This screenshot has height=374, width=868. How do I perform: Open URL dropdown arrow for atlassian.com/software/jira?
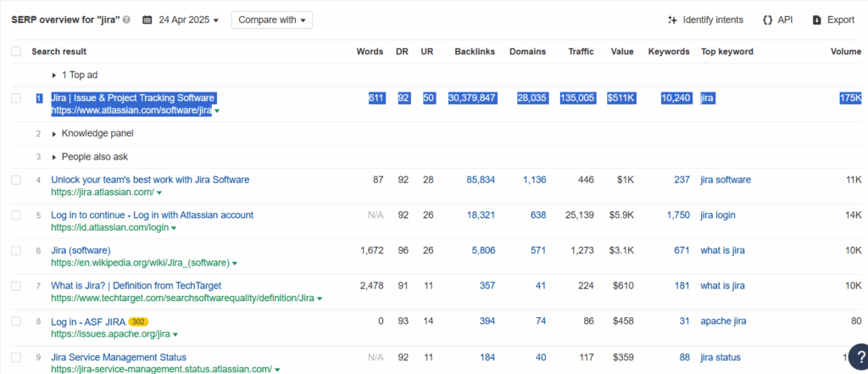(x=217, y=111)
